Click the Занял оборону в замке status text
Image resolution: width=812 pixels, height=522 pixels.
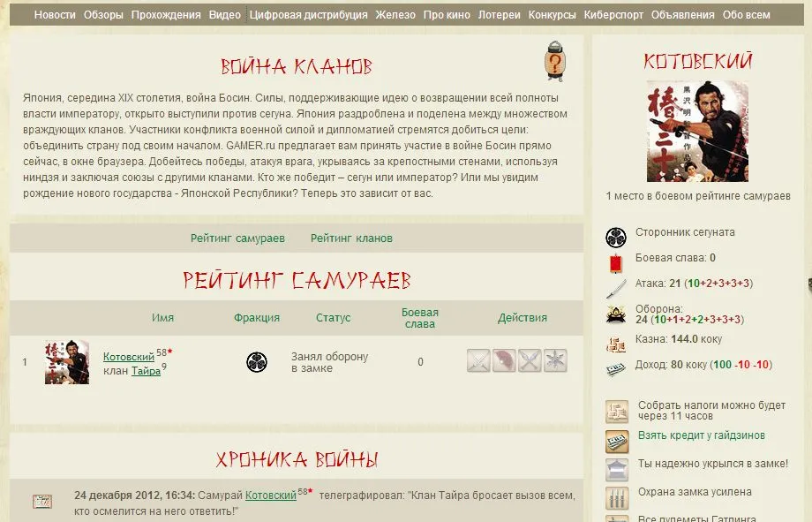330,362
